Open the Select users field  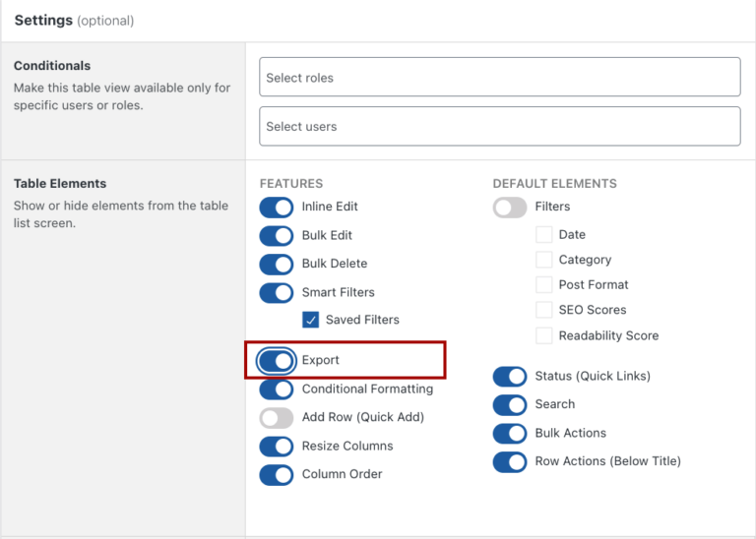[500, 126]
